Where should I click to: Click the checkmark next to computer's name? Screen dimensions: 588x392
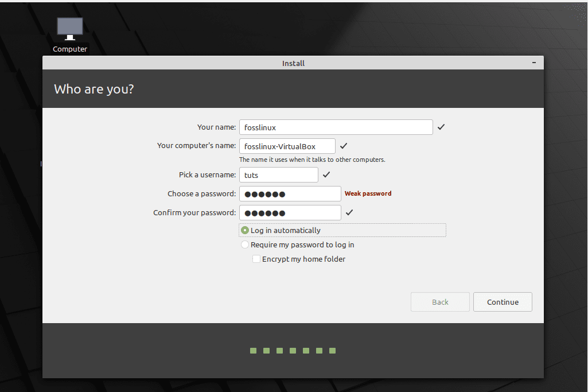point(343,146)
